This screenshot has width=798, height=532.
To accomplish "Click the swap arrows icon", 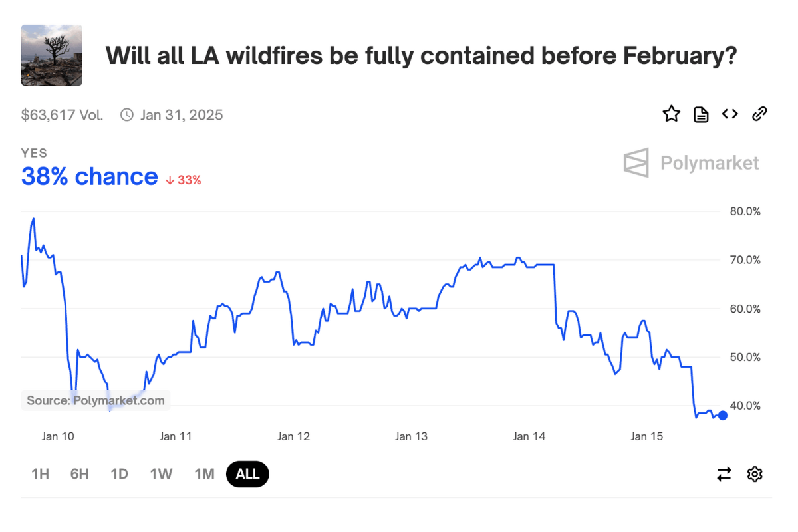I will click(724, 474).
